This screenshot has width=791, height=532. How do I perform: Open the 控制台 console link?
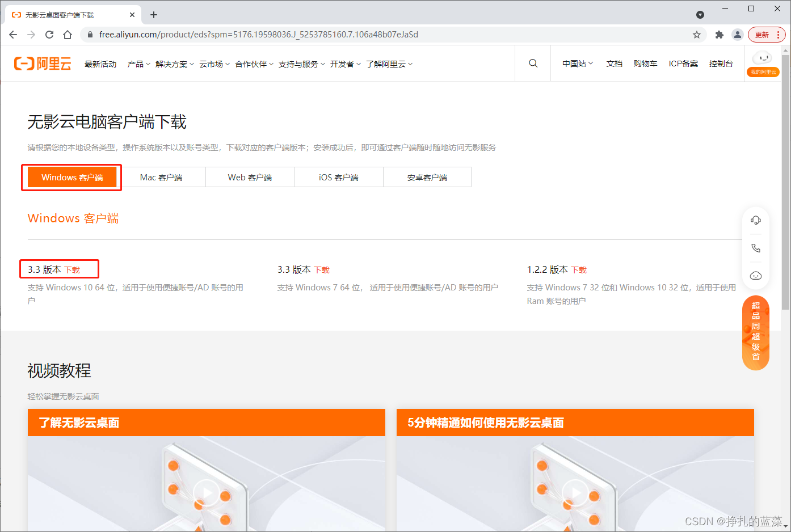coord(721,64)
